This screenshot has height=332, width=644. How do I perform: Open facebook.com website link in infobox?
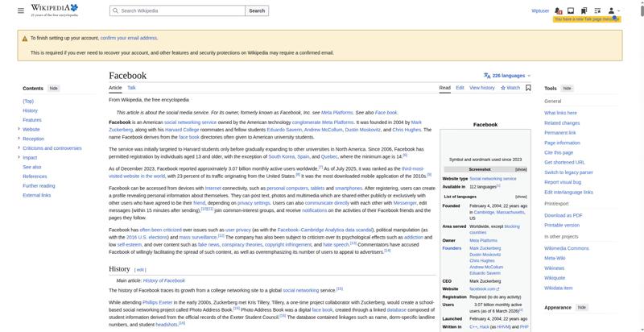(x=485, y=288)
